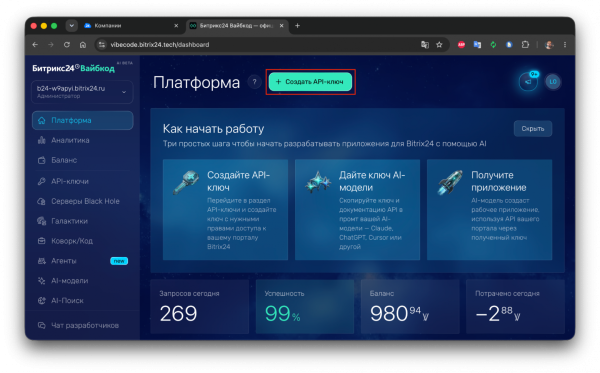Open a new browser tab with plus
Screen dimensions: 600x373
(x=297, y=26)
